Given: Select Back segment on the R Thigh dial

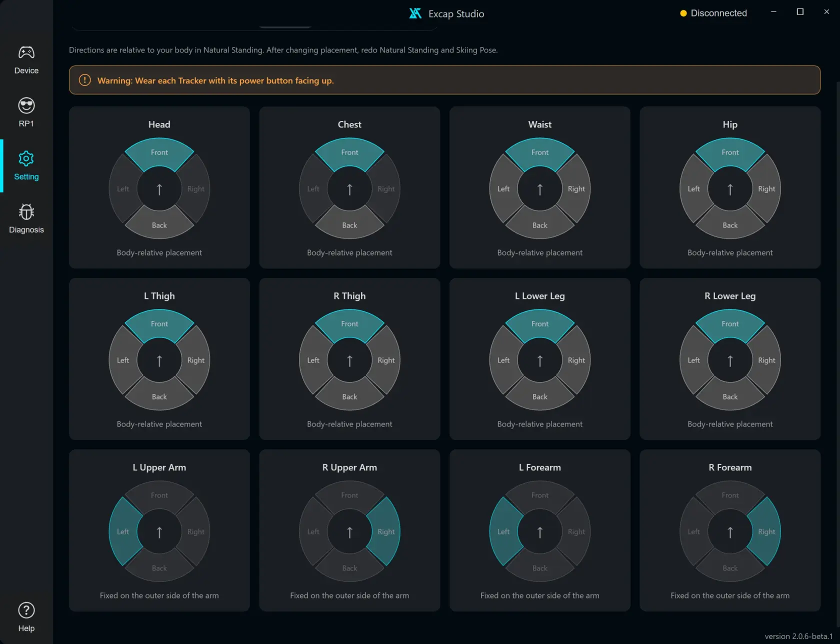Looking at the screenshot, I should point(349,396).
